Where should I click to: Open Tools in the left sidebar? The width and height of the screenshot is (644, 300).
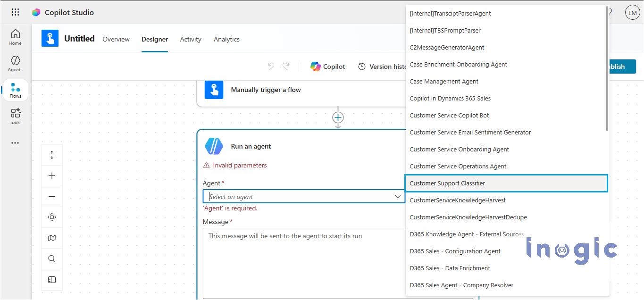pyautogui.click(x=15, y=117)
